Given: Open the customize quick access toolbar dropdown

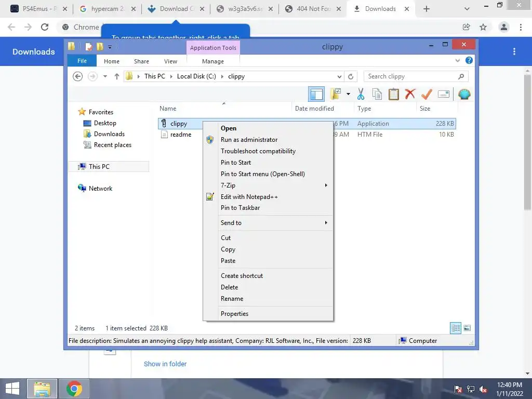Looking at the screenshot, I should [110, 47].
